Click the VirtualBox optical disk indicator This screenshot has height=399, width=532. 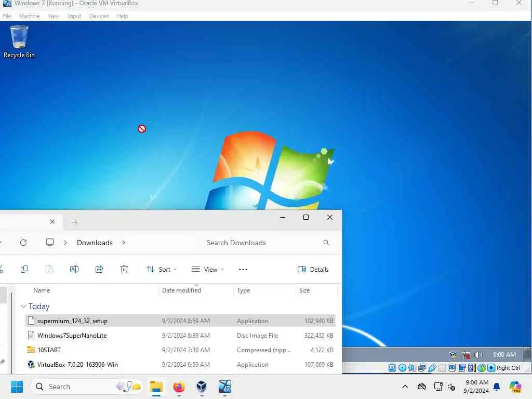point(403,368)
